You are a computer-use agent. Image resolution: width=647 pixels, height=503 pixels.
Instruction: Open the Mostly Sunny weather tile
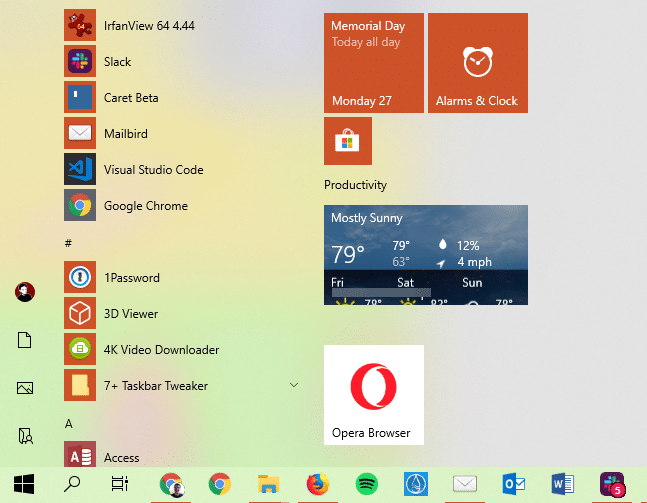click(426, 255)
